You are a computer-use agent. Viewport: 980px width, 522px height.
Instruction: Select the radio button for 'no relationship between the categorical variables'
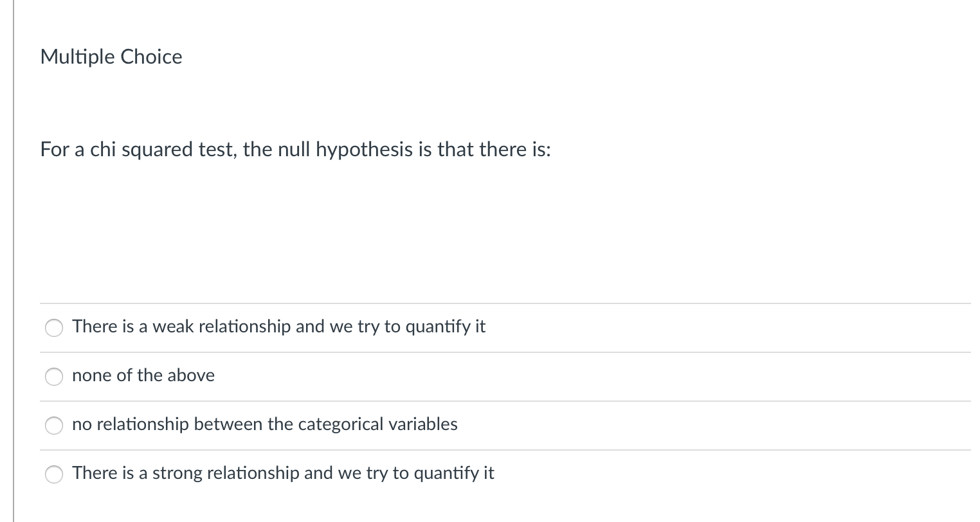54,425
